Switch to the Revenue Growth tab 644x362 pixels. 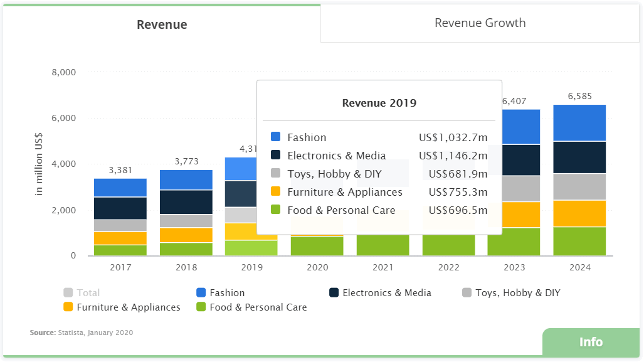[480, 23]
